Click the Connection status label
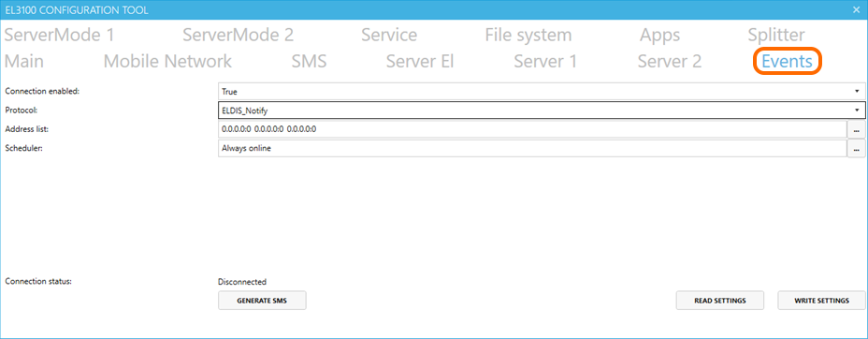 [38, 281]
